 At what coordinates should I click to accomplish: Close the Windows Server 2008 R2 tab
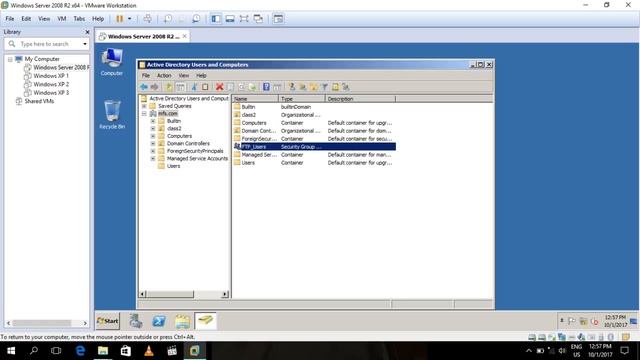pos(185,36)
